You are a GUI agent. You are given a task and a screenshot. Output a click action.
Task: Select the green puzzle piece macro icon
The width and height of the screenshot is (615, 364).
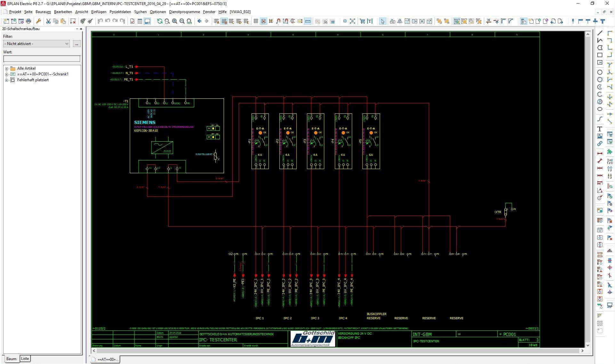point(610,152)
